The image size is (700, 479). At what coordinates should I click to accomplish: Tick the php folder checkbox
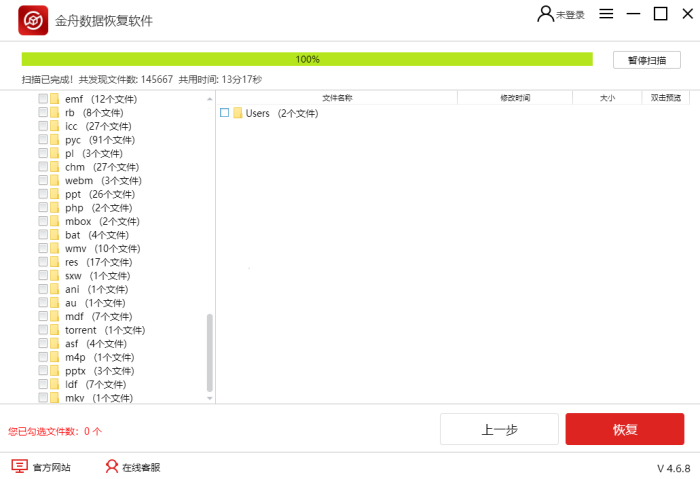pyautogui.click(x=43, y=207)
